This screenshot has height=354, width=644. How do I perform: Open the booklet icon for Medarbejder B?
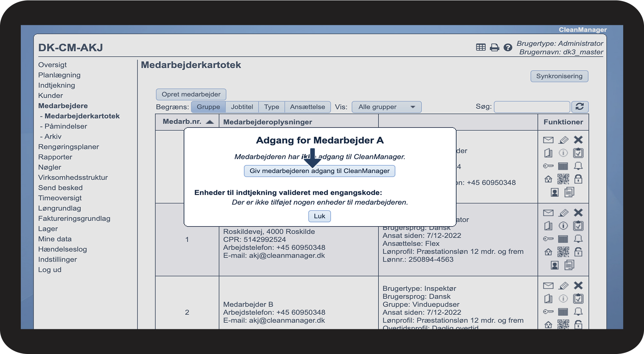coord(548,299)
